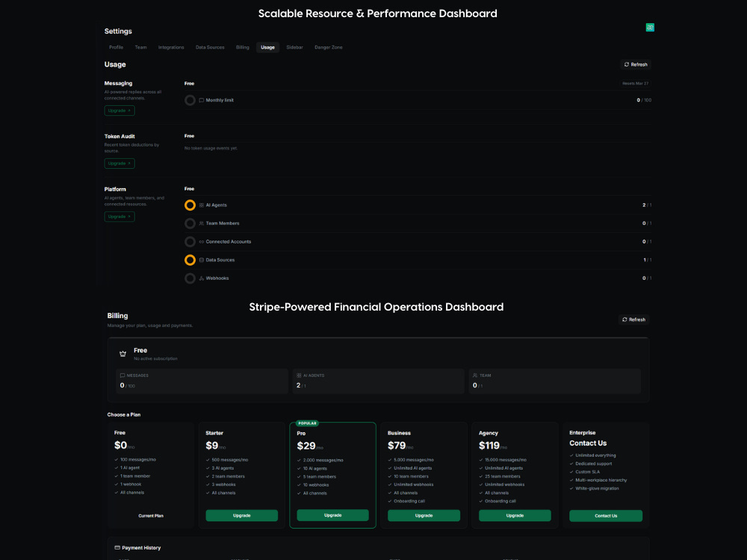
Task: Click the people icon before Team Members row
Action: [x=202, y=223]
